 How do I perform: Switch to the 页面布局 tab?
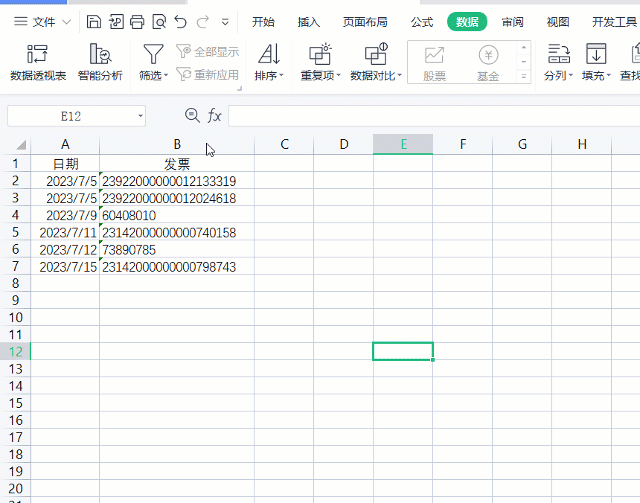pyautogui.click(x=365, y=22)
